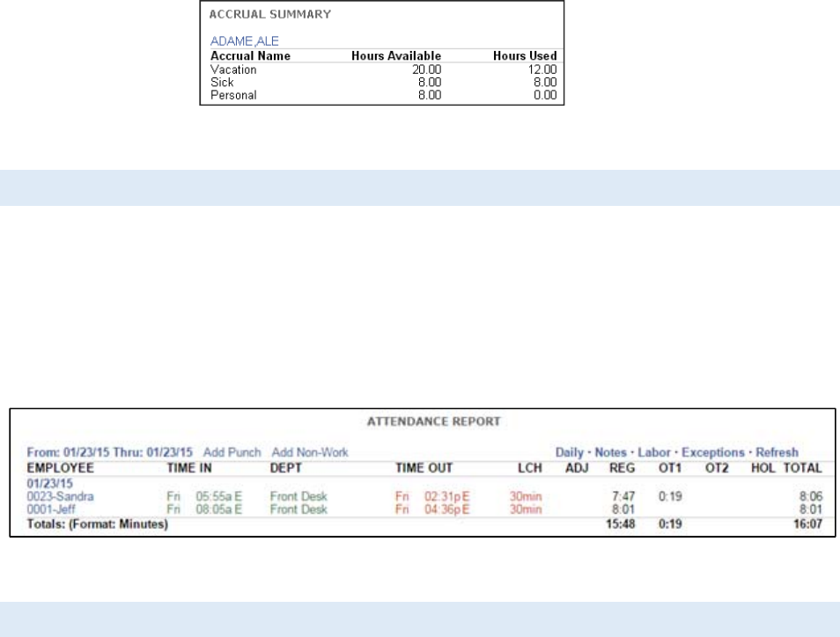Click the ADJ column header

click(x=577, y=468)
